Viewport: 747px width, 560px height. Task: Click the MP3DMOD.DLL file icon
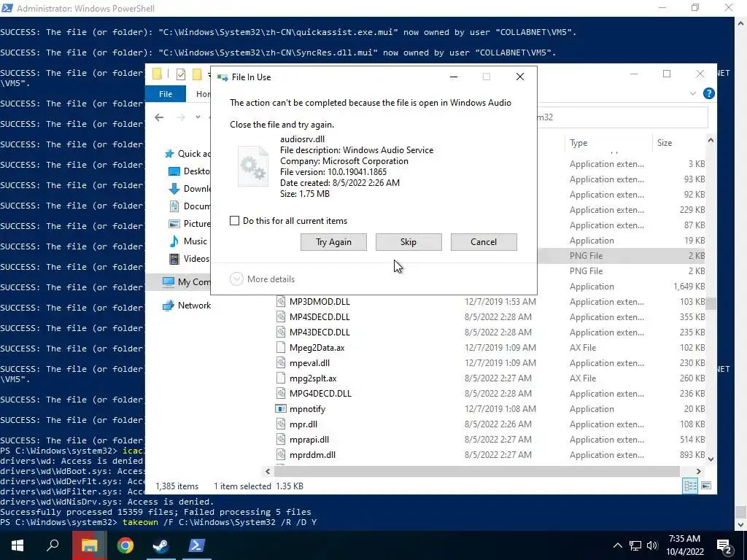[x=281, y=302]
